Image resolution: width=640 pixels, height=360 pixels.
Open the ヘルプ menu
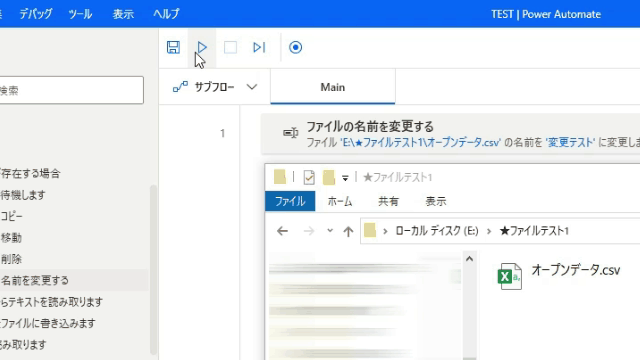point(166,14)
